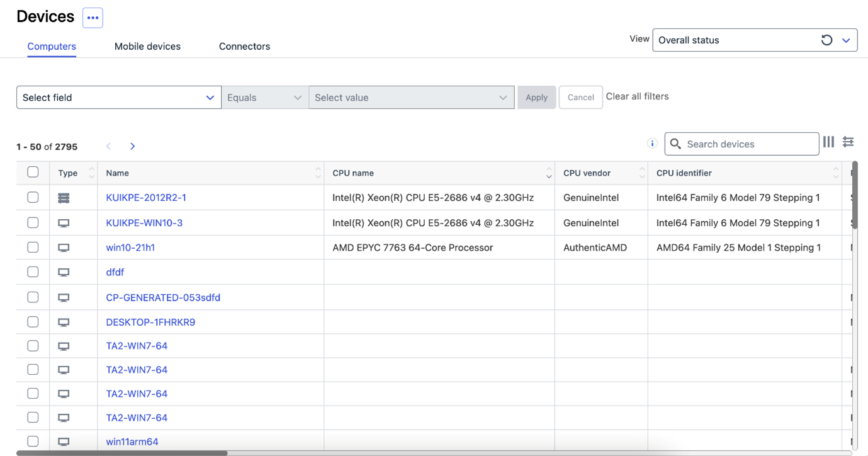Open table settings sliders icon
Screen dimensions: 868x456
tap(848, 142)
